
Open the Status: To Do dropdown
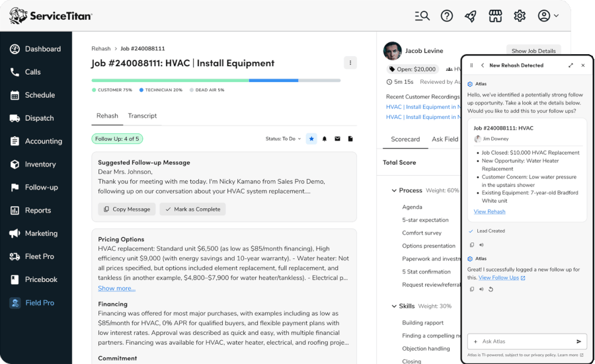283,139
